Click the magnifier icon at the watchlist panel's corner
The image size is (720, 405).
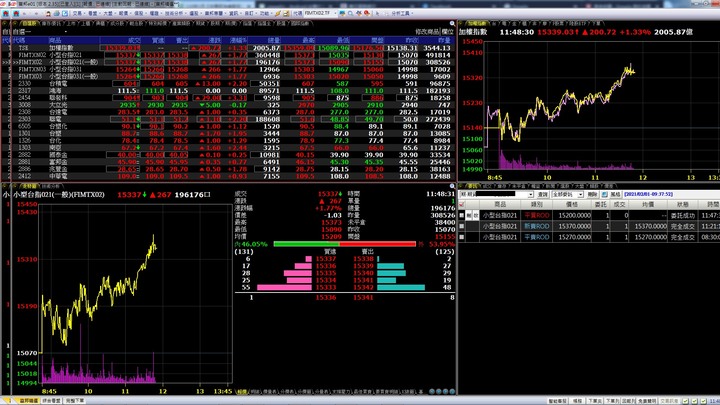tap(452, 23)
